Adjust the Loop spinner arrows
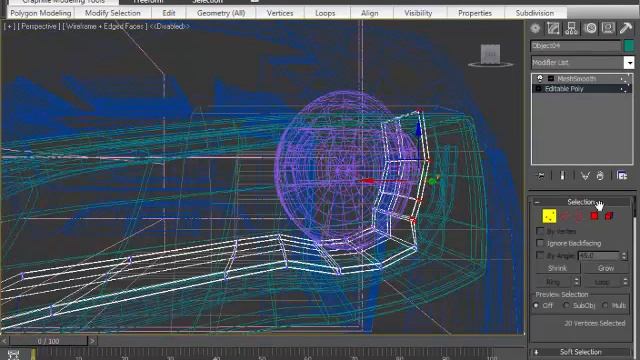The height and width of the screenshot is (360, 640). click(625, 281)
